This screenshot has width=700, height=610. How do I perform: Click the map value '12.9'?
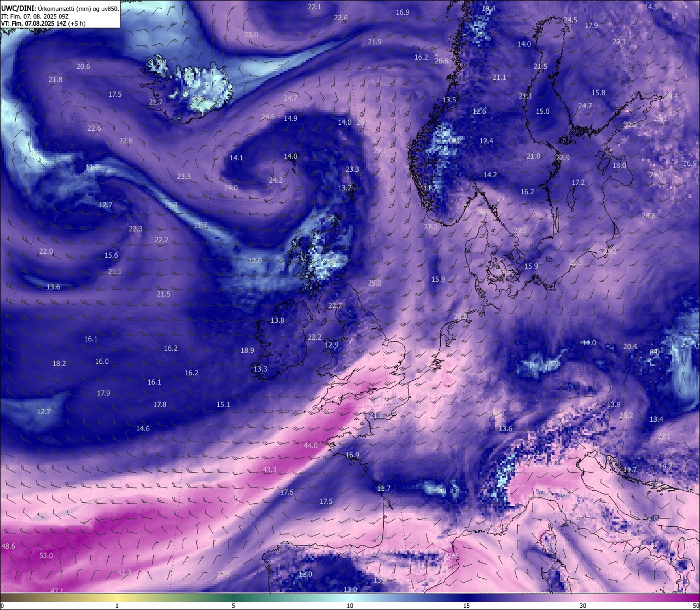click(x=331, y=345)
